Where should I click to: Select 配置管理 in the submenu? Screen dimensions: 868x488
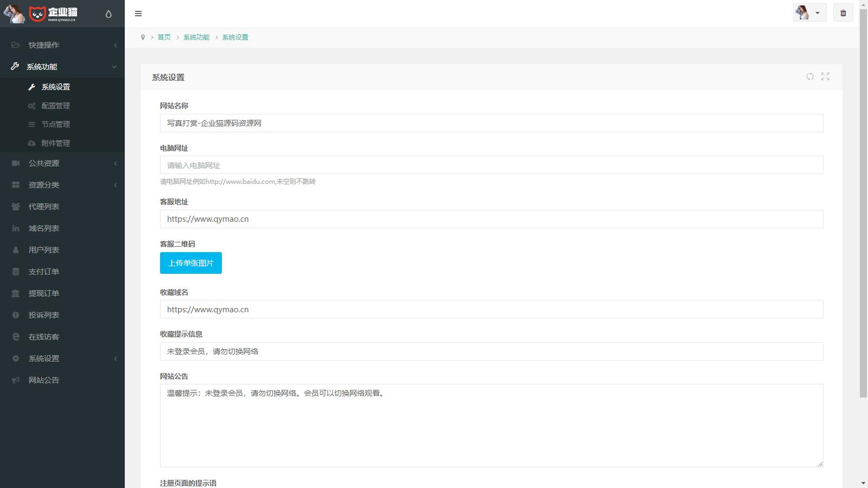tap(55, 106)
